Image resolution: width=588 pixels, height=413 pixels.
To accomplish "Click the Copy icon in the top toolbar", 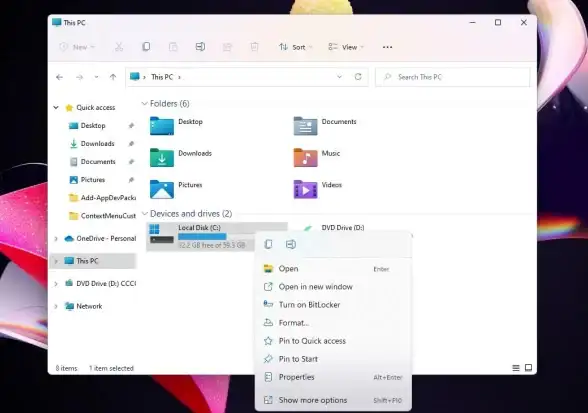I will click(146, 47).
